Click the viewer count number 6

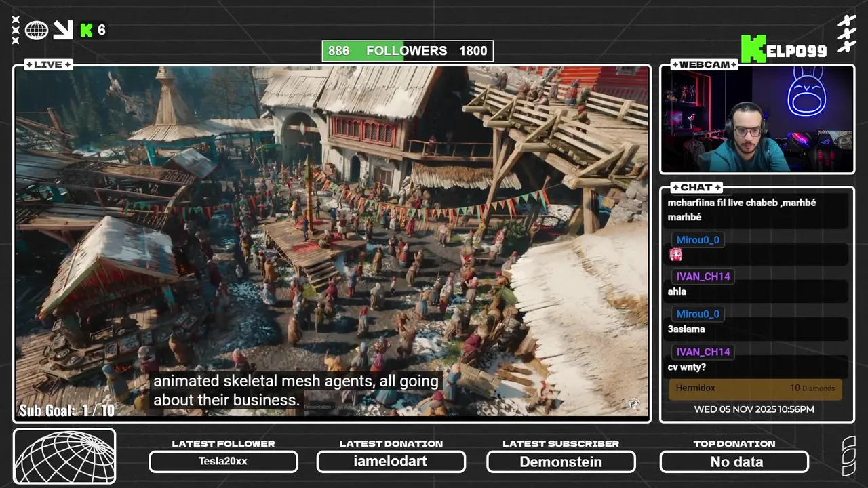click(102, 30)
